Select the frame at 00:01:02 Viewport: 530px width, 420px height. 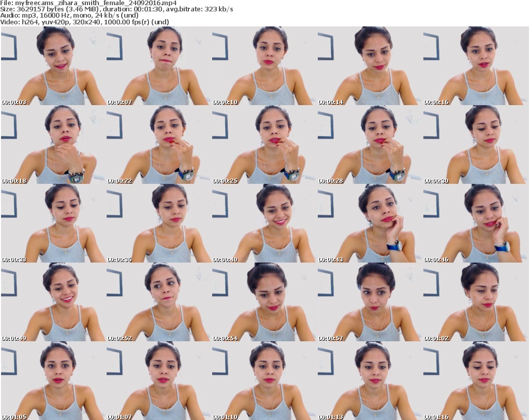476,302
